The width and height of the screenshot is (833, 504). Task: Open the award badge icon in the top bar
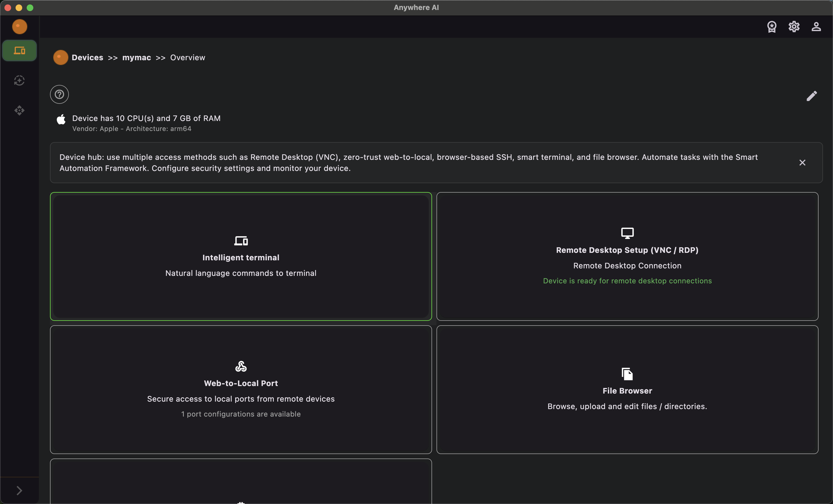click(772, 27)
